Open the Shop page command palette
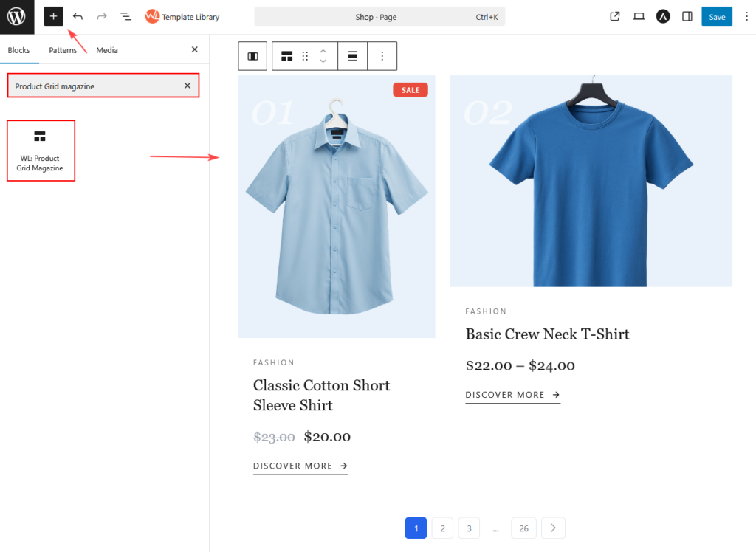Image resolution: width=756 pixels, height=552 pixels. [379, 16]
